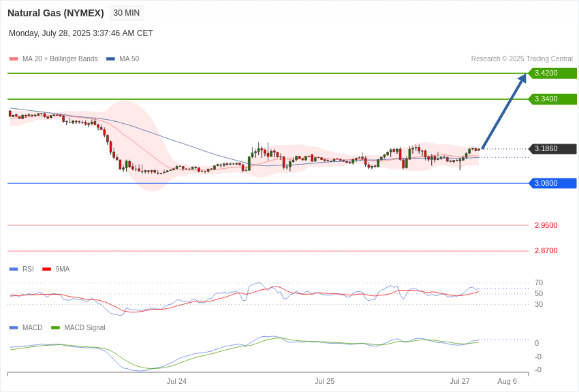Click the MACD Signal legend label

(84, 327)
